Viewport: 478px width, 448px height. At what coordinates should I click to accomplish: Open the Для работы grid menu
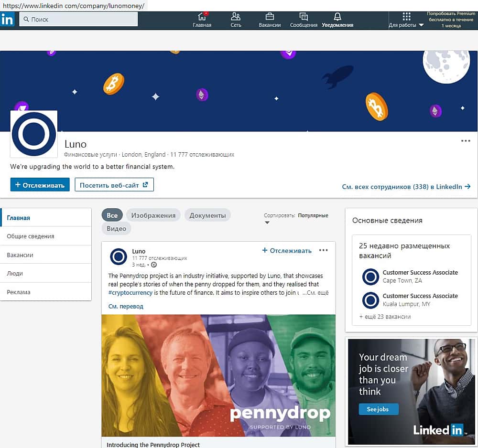pyautogui.click(x=406, y=20)
